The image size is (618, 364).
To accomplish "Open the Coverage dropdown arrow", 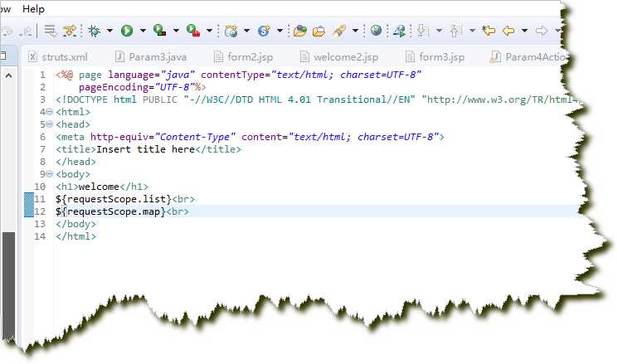I will tap(176, 31).
